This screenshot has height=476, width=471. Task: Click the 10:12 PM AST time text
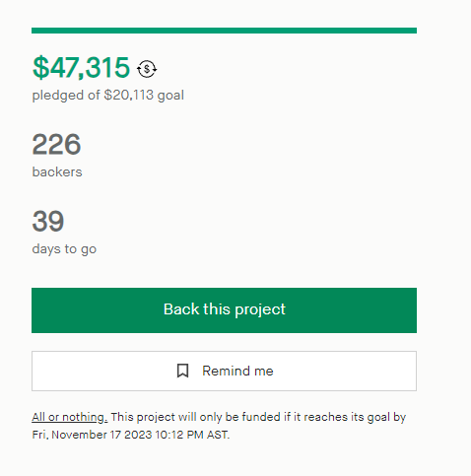[x=192, y=435]
